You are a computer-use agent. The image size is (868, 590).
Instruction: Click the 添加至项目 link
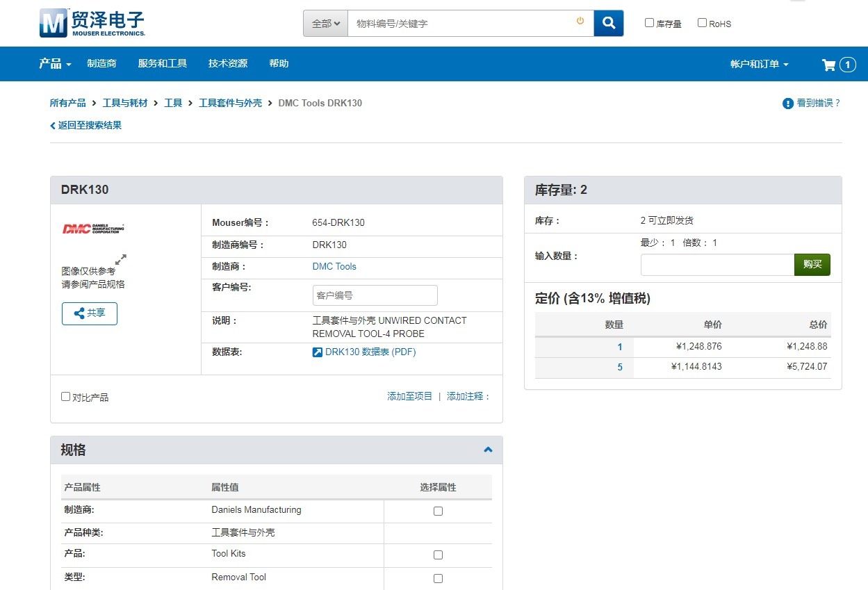(409, 396)
